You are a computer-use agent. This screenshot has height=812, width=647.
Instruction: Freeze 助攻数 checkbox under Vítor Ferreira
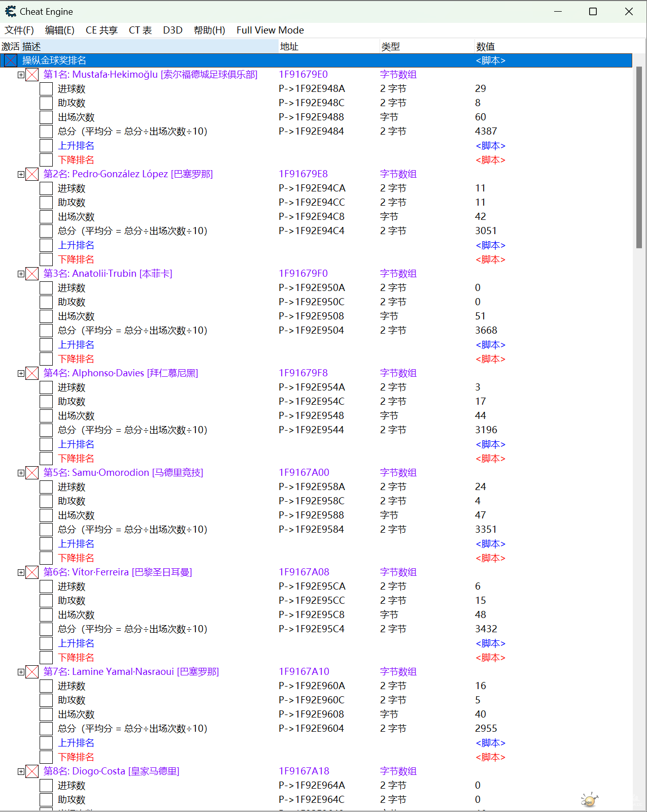(46, 601)
